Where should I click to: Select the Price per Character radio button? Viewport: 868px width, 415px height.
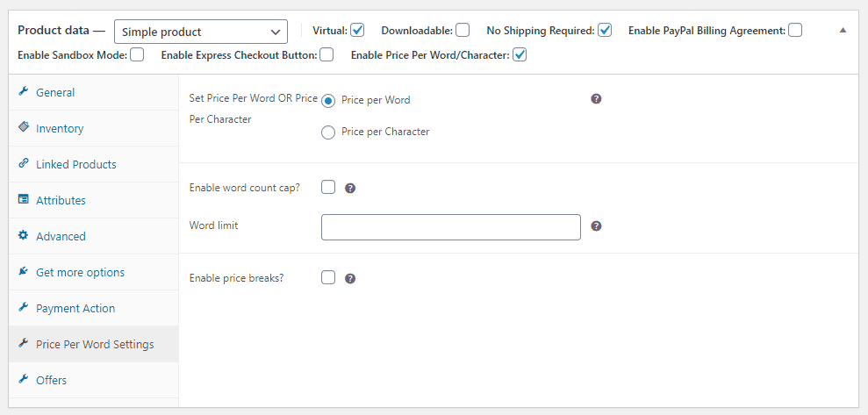(x=328, y=132)
